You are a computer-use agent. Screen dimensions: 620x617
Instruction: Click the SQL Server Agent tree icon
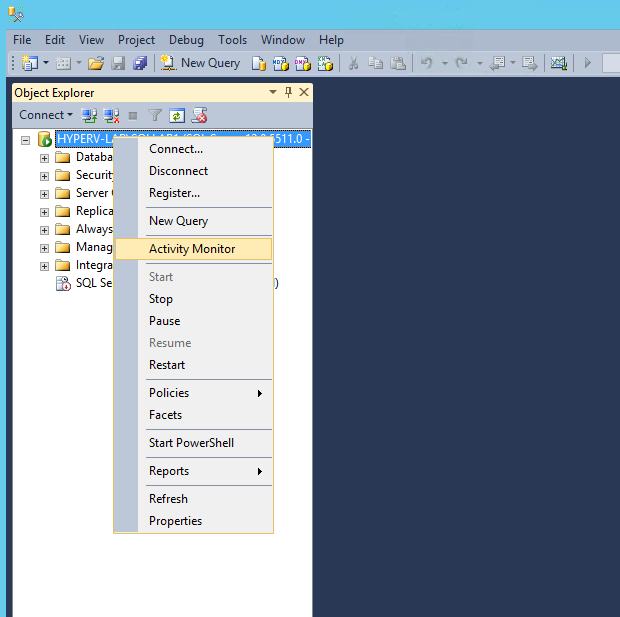63,283
